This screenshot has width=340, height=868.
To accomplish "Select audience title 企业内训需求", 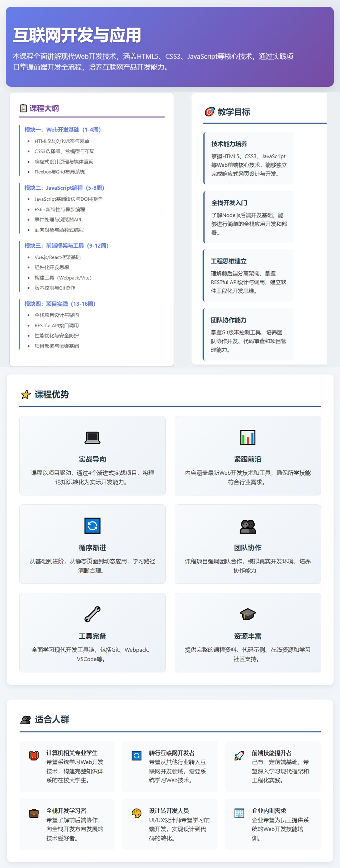I will pos(269,811).
